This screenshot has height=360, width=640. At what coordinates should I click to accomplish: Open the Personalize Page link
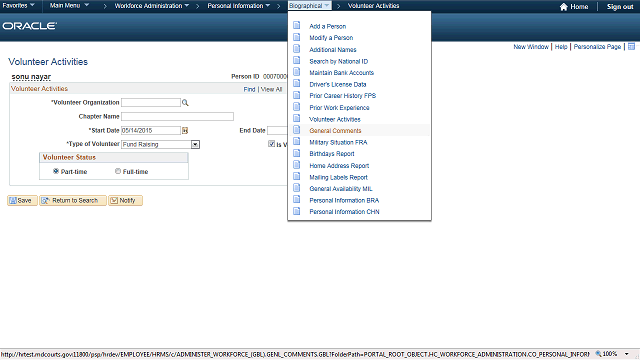pos(597,47)
